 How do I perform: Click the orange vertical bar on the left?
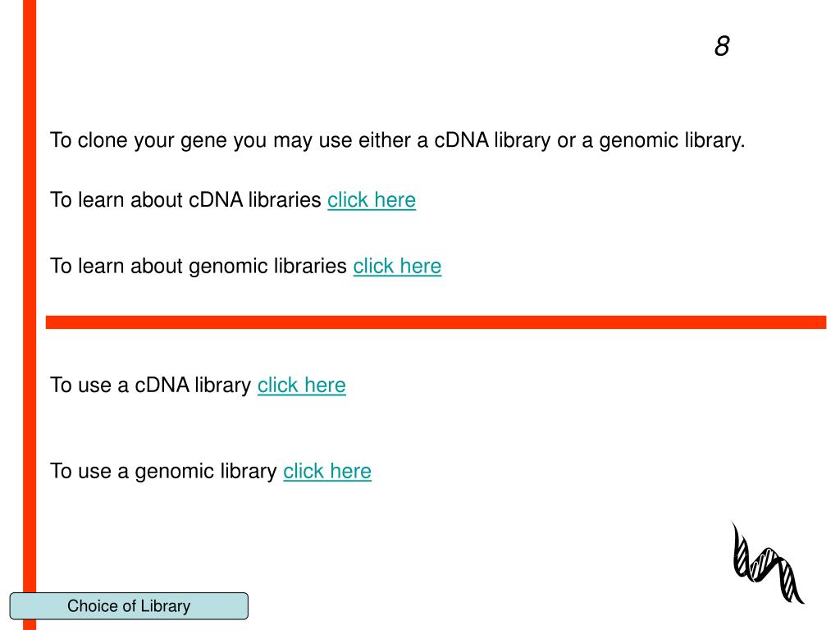pos(30,315)
